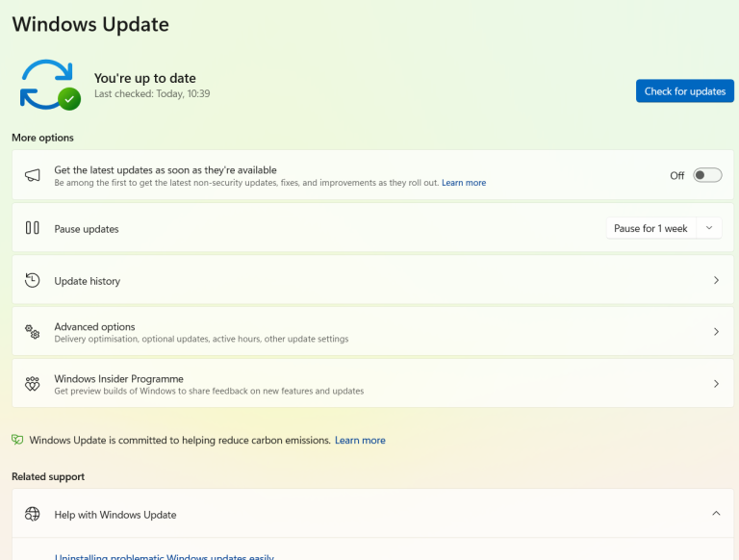Viewport: 739px width, 560px height.
Task: Open the Windows Insider Programme chevron
Action: [x=715, y=384]
